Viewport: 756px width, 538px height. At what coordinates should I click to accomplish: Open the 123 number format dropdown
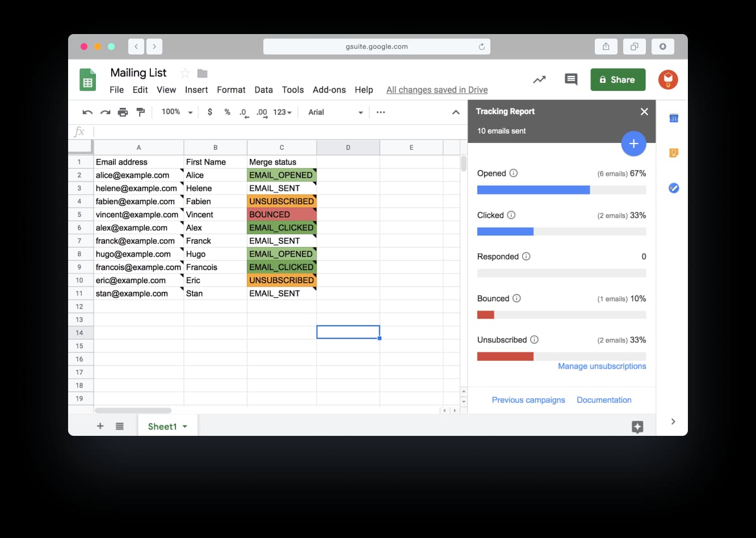tap(282, 112)
